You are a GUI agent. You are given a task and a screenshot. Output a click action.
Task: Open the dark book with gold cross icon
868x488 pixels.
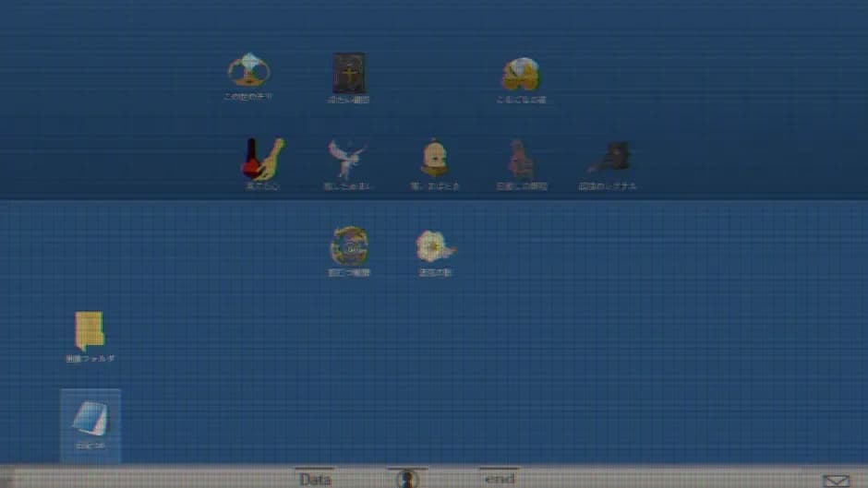(x=349, y=73)
